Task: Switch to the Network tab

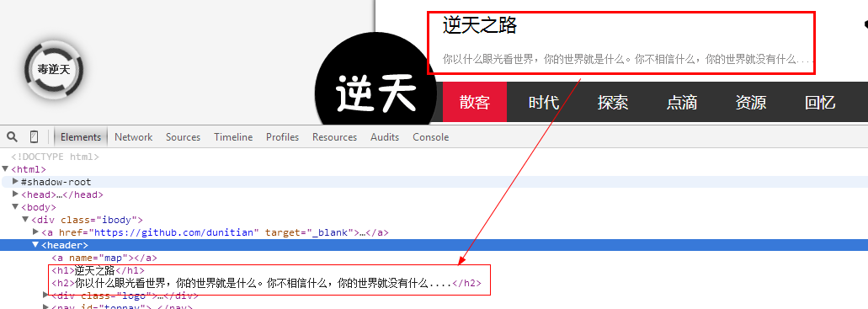Action: click(x=133, y=136)
